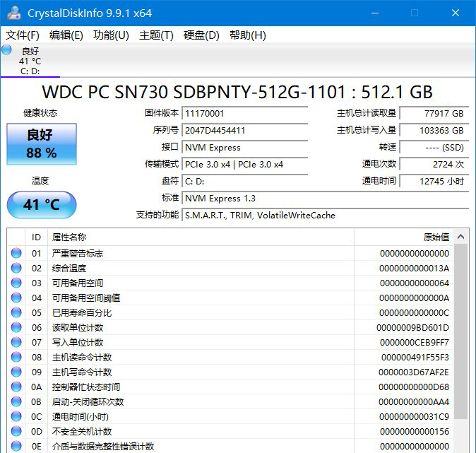This screenshot has width=476, height=453.
Task: Select raw value 0000003D67AF2E
Action: coord(414,372)
